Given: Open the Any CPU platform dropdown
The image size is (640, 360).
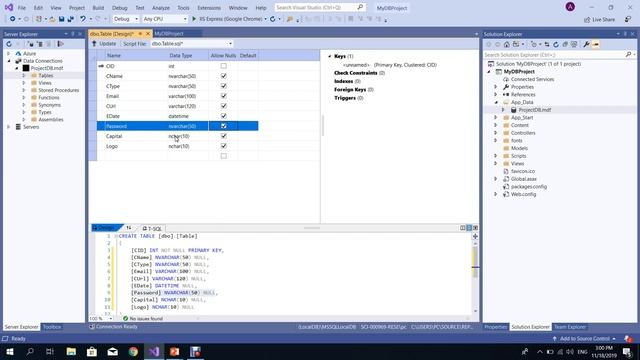Looking at the screenshot, I should click(x=165, y=19).
